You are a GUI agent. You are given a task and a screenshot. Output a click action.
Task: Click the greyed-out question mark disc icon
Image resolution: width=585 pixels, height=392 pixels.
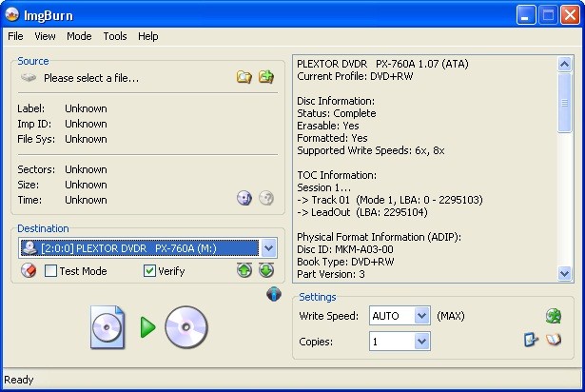266,198
